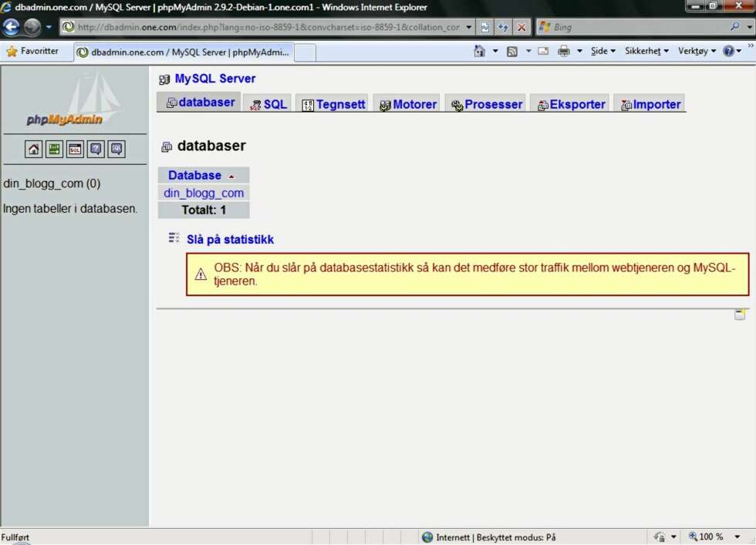Expand the search provider dropdown arrow
Image resolution: width=756 pixels, height=545 pixels.
click(x=749, y=27)
